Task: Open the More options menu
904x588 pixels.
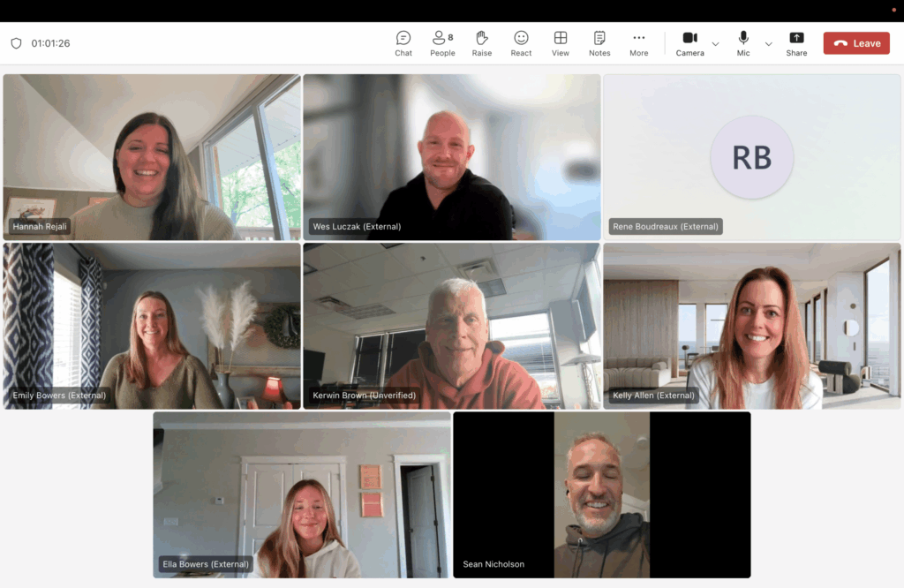Action: [x=639, y=43]
